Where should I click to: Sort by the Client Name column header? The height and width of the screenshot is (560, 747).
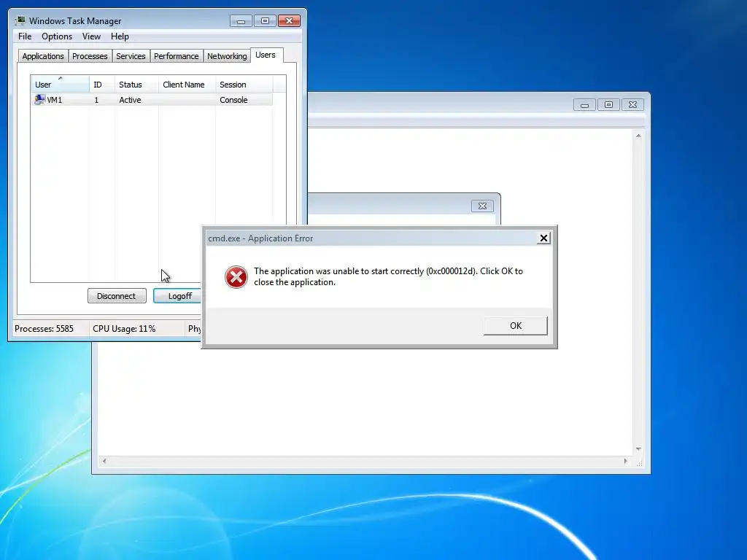click(187, 85)
